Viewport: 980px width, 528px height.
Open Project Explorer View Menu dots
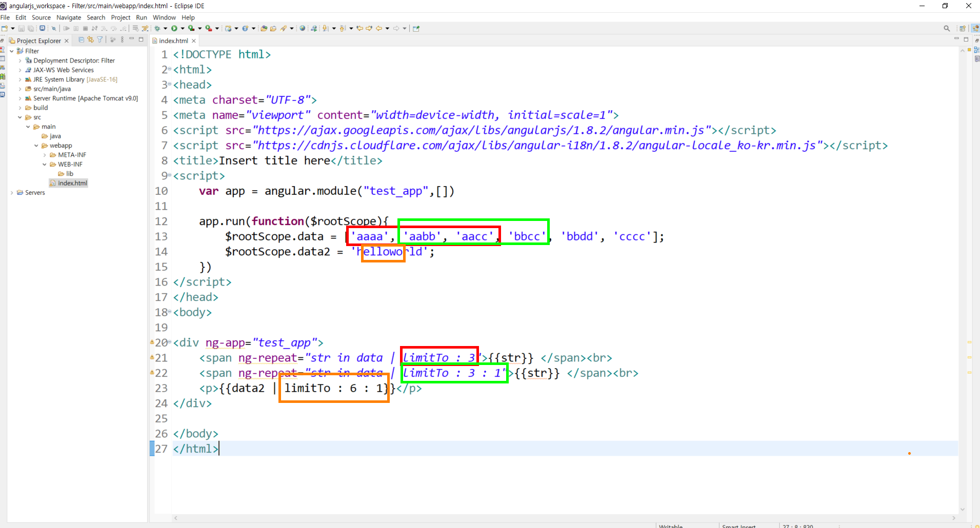click(x=122, y=39)
